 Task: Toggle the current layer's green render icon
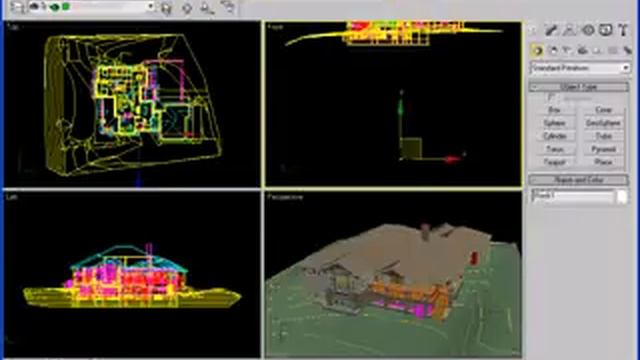55,7
